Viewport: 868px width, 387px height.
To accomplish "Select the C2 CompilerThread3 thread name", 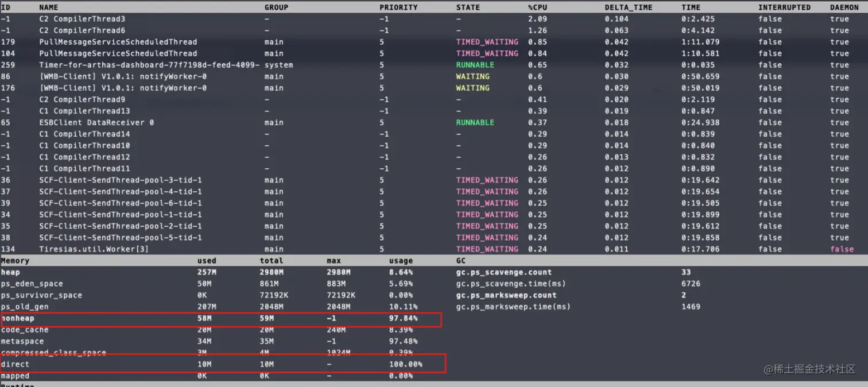I will [82, 19].
